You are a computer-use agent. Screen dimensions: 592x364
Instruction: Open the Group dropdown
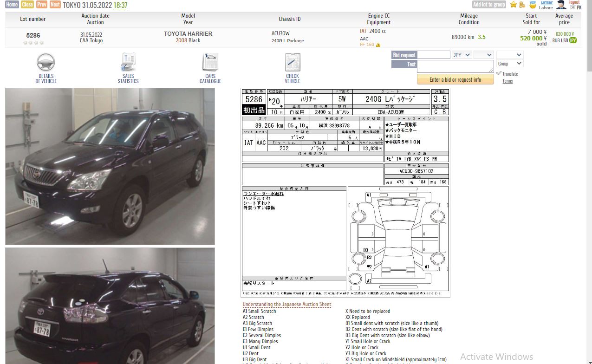(x=509, y=64)
